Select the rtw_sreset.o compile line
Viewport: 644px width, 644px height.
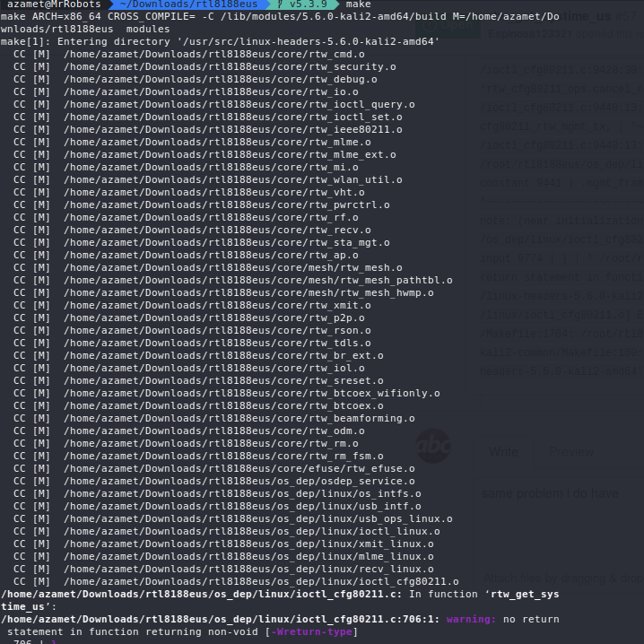point(198,381)
